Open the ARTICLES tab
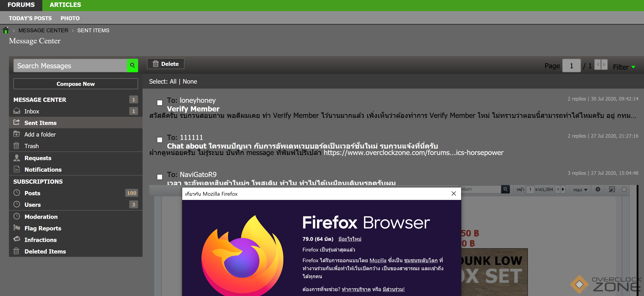This screenshot has width=644, height=296. (65, 5)
